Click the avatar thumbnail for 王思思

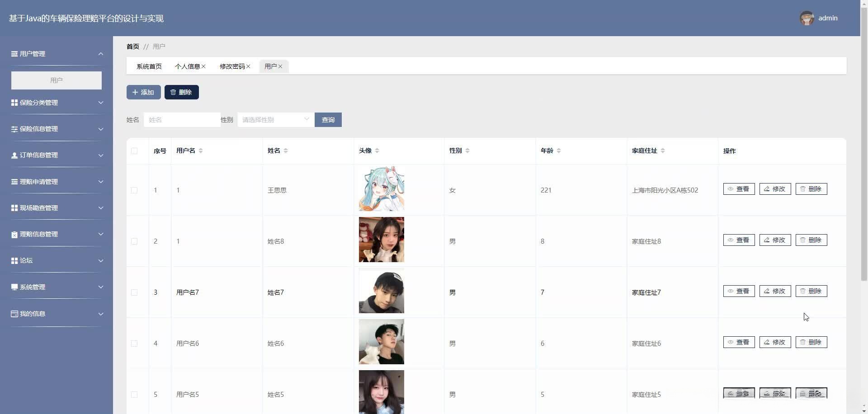click(382, 188)
